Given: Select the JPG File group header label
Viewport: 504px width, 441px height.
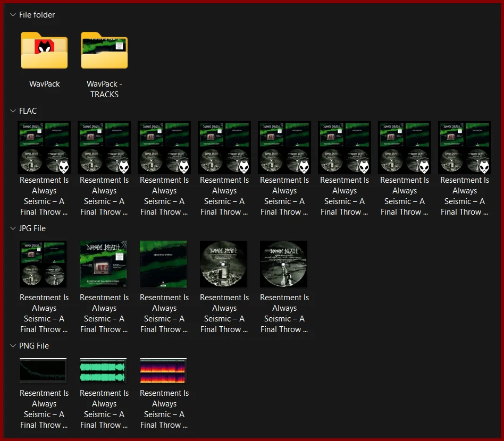Looking at the screenshot, I should tap(32, 228).
